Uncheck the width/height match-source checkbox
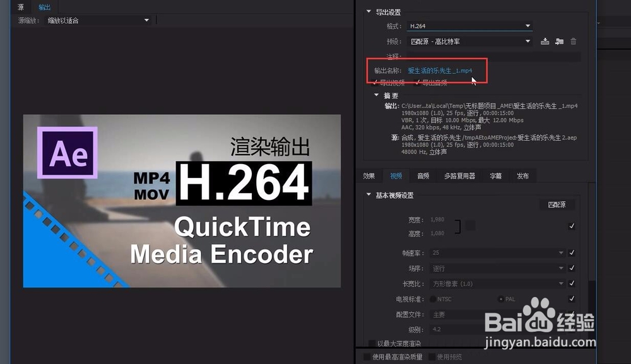631x364 pixels. (x=572, y=226)
